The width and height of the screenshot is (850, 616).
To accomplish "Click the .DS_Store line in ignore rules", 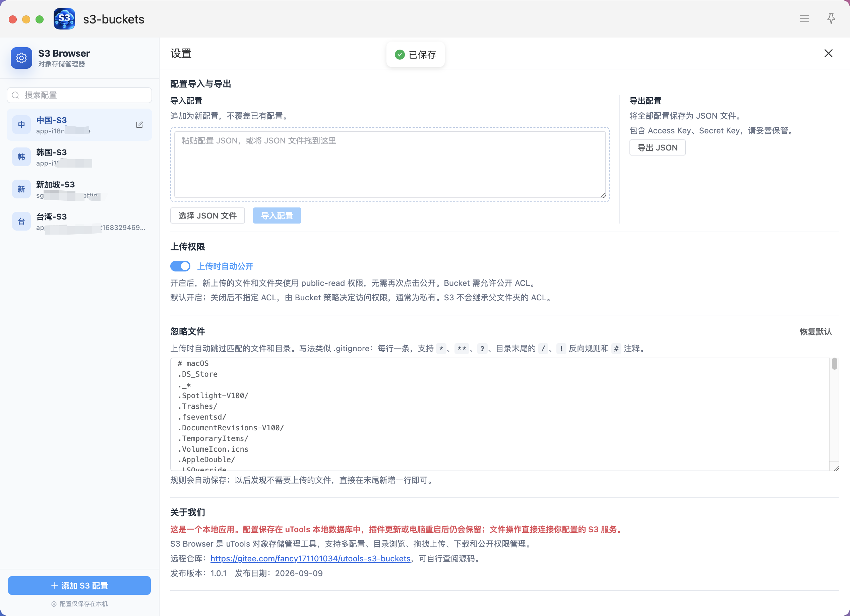I will pos(197,374).
